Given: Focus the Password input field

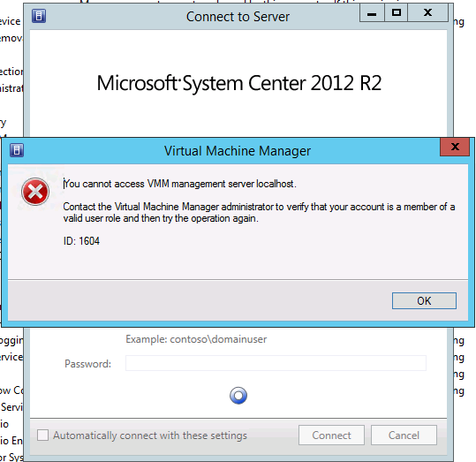Looking at the screenshot, I should [x=276, y=363].
